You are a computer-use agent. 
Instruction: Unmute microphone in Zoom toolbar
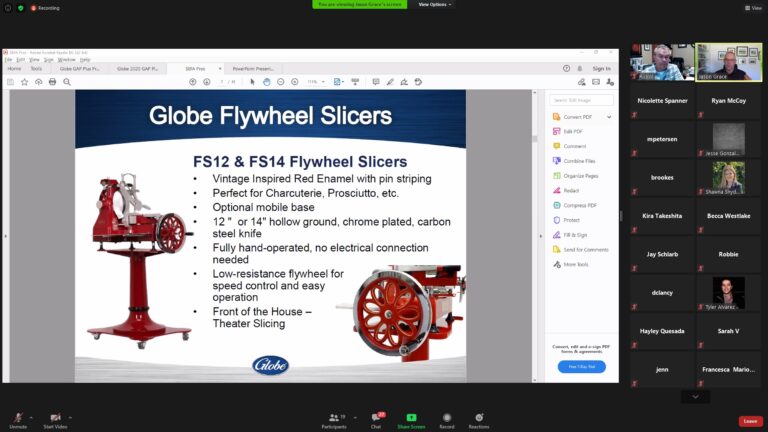tap(18, 420)
